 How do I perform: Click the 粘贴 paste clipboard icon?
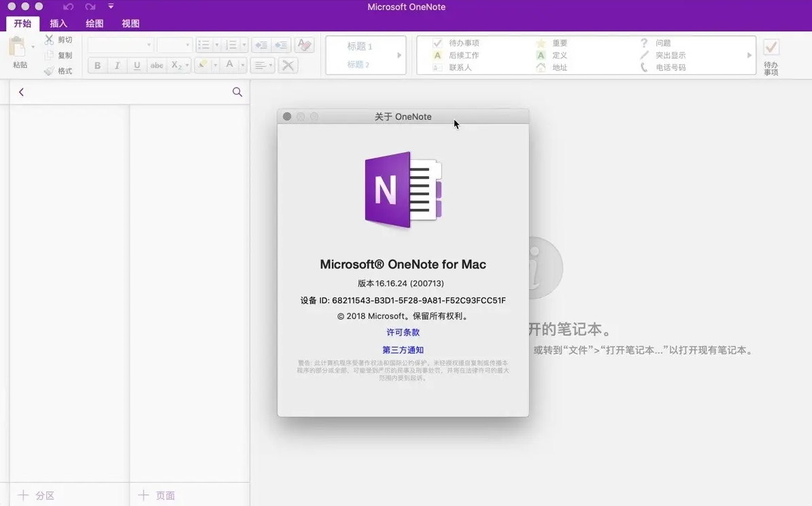pos(18,47)
